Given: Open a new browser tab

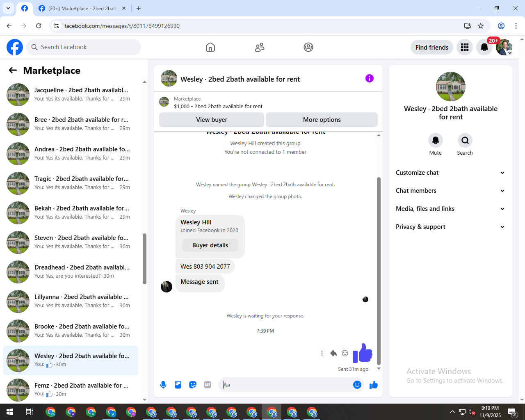Looking at the screenshot, I should (x=139, y=8).
